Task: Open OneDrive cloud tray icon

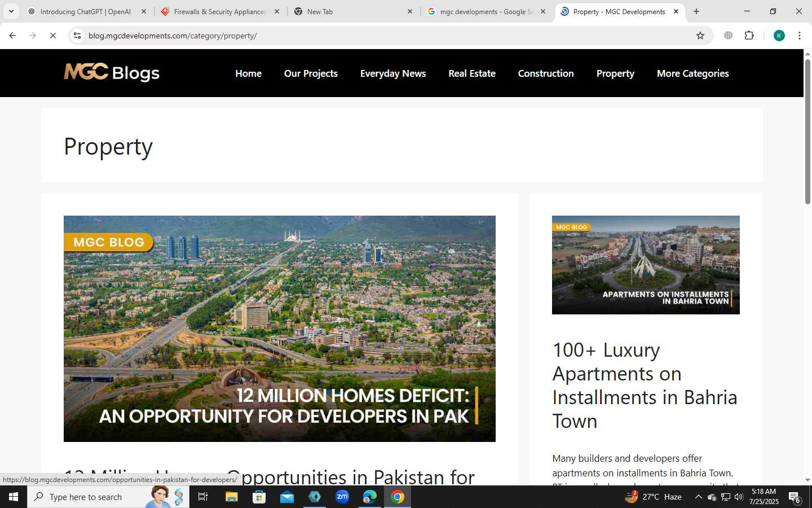Action: pos(712,497)
